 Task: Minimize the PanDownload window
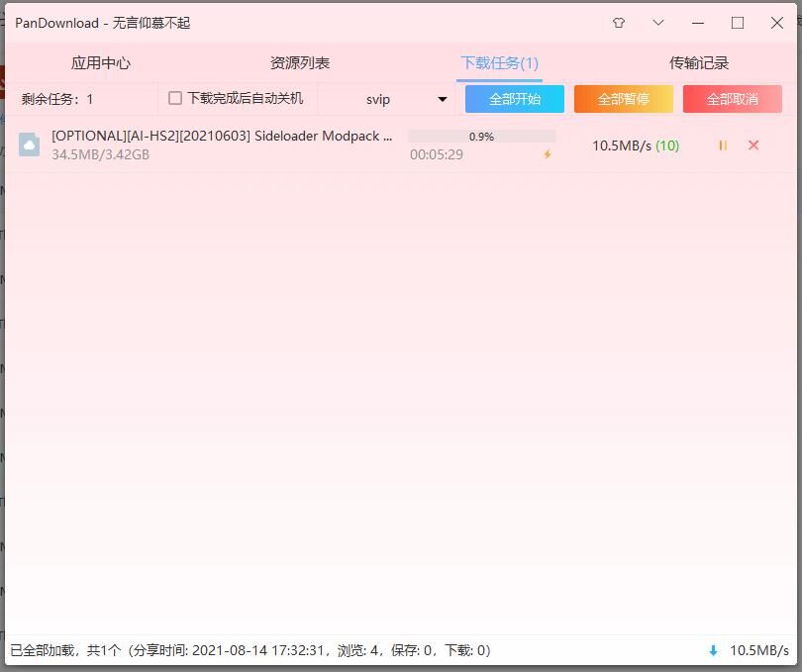tap(698, 23)
